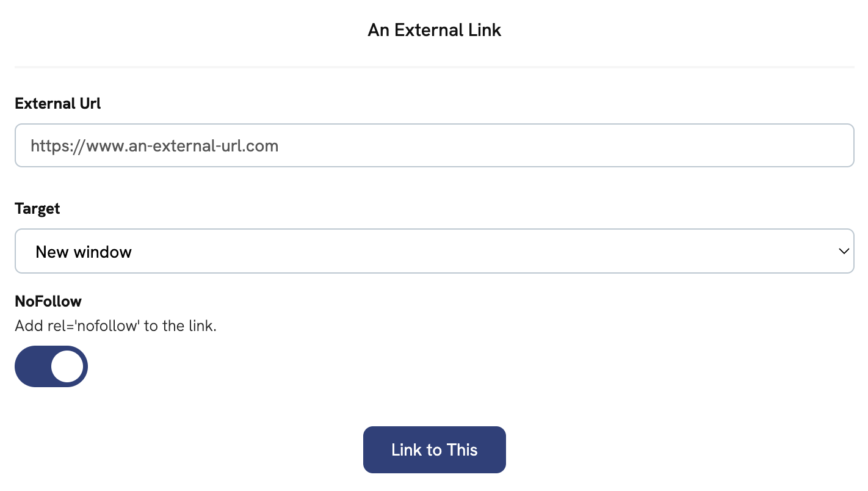Screen dimensions: 868x491
Task: Click the chevron arrow on Target select
Action: tap(844, 251)
